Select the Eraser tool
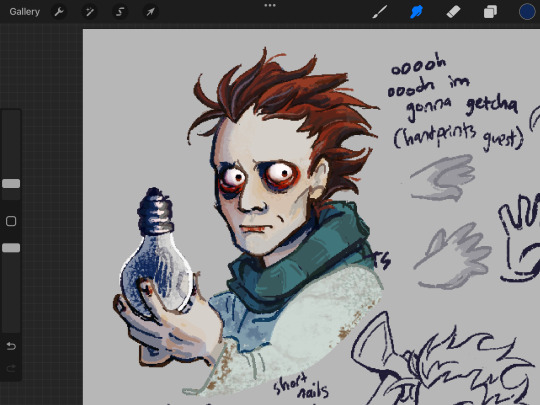 pos(453,12)
